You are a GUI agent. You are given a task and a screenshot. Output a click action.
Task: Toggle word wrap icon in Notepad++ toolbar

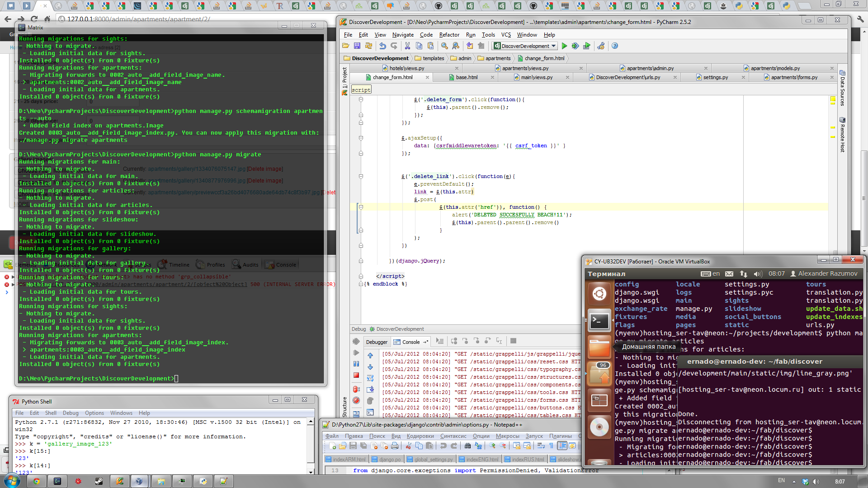(x=541, y=446)
